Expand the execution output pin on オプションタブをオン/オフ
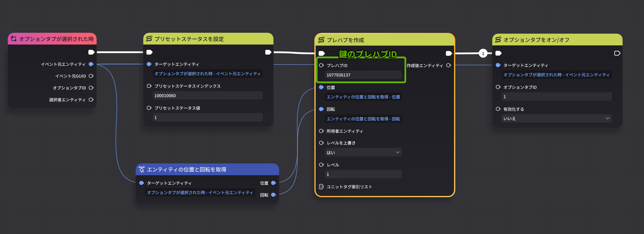 617,53
